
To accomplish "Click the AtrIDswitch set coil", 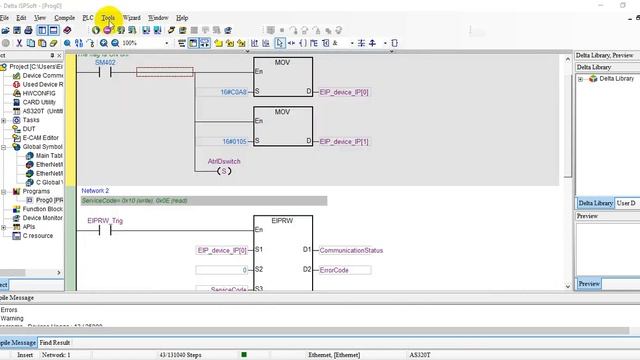I will [224, 171].
